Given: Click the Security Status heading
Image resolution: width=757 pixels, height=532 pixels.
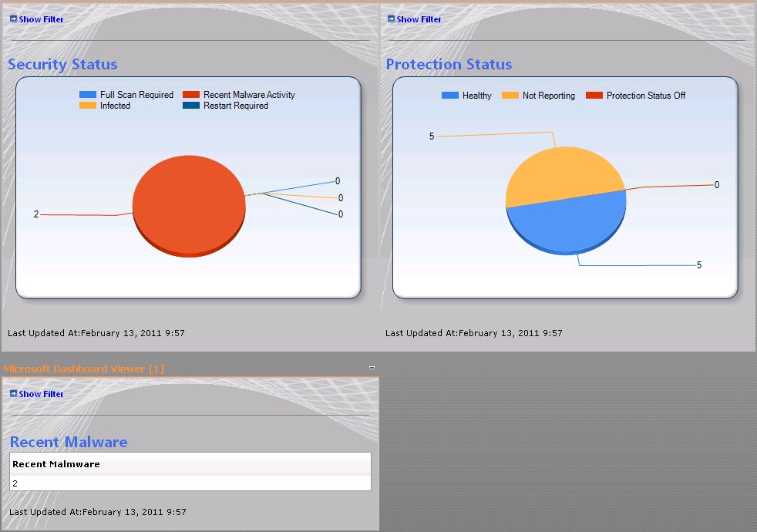Looking at the screenshot, I should coord(62,65).
